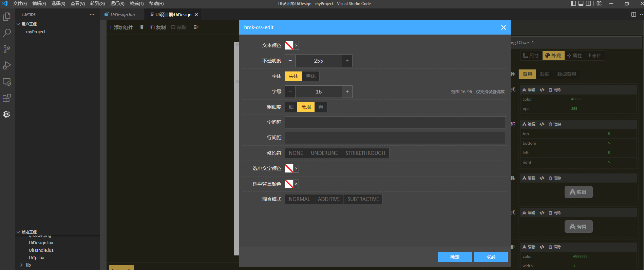Open the Explorer view in activity bar
Image resolution: width=644 pixels, height=270 pixels.
pos(7,17)
